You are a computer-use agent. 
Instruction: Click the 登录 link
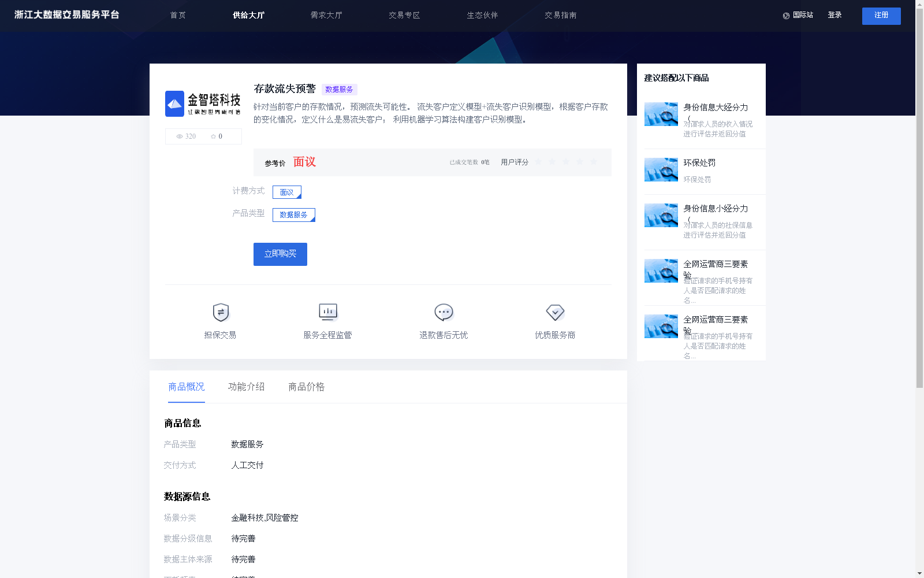coord(834,15)
